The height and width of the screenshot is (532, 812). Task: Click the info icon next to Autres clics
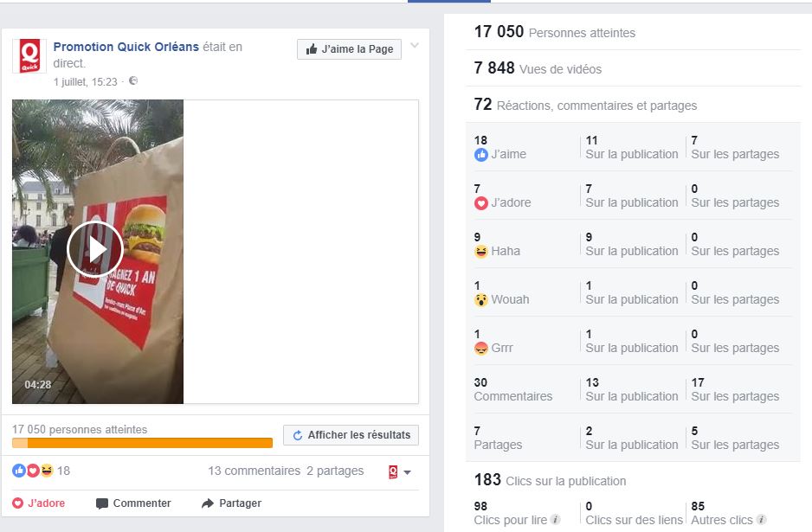tap(761, 520)
